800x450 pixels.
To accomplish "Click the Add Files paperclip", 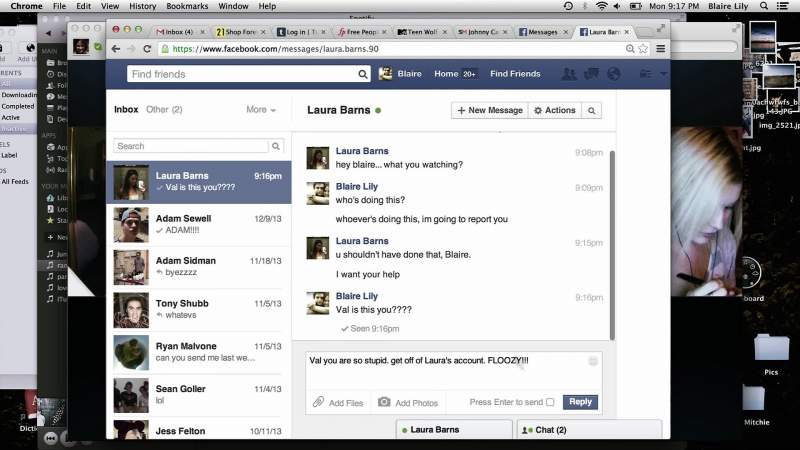I will point(318,402).
